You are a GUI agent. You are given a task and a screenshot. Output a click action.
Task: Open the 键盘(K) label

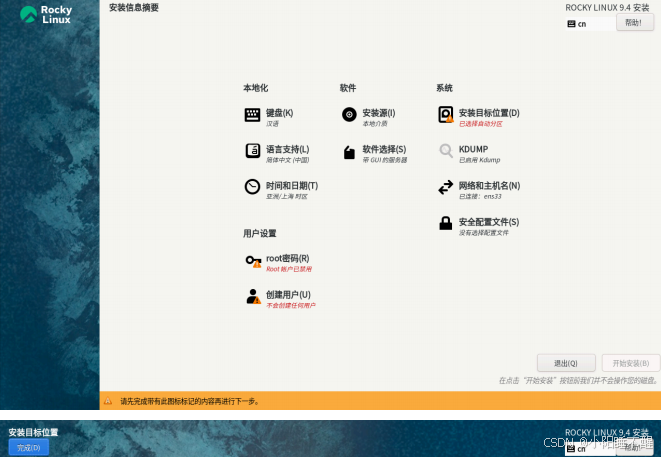pyautogui.click(x=279, y=113)
